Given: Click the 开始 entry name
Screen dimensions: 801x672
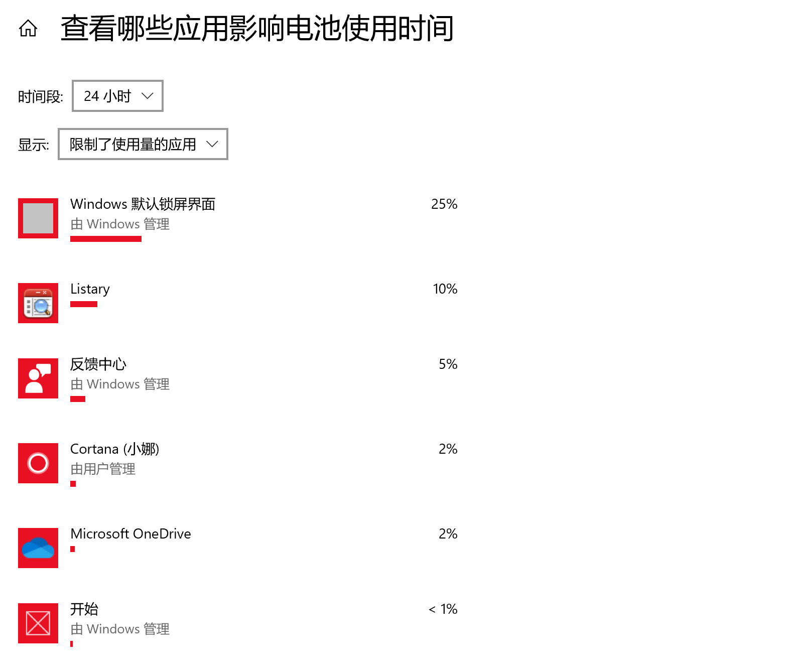Looking at the screenshot, I should (x=84, y=609).
